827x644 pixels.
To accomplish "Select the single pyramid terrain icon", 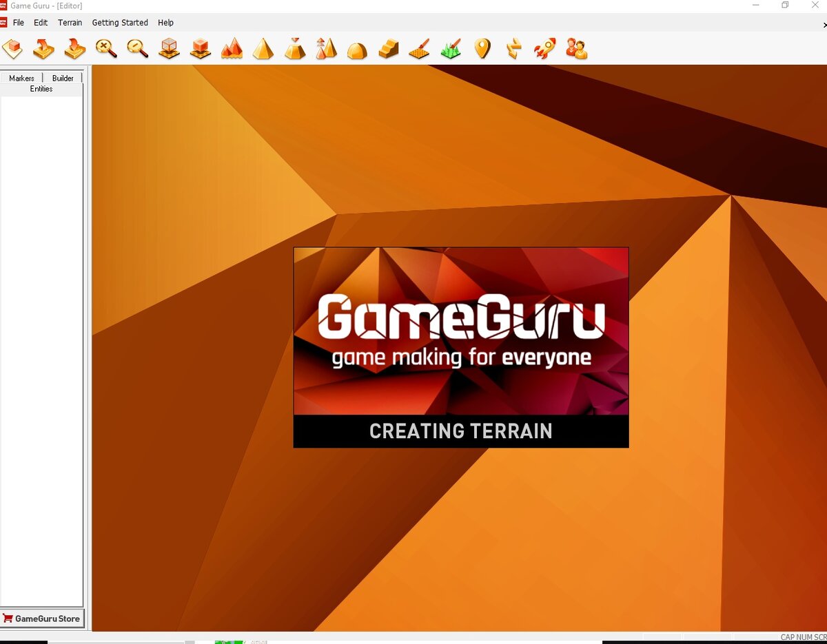I will (x=263, y=49).
